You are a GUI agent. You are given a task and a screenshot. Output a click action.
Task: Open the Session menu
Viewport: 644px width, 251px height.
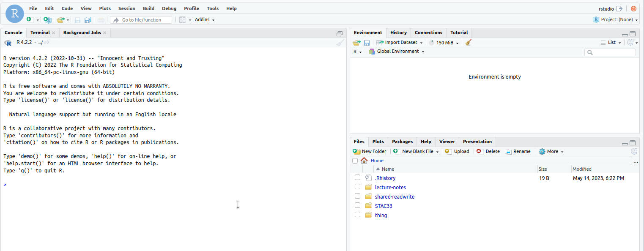pos(126,8)
